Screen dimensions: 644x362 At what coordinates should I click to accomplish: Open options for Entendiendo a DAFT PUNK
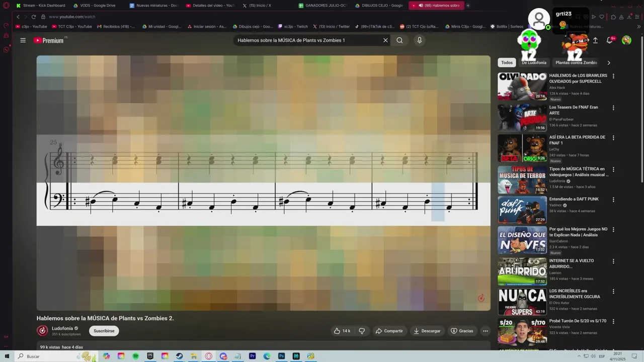click(613, 200)
